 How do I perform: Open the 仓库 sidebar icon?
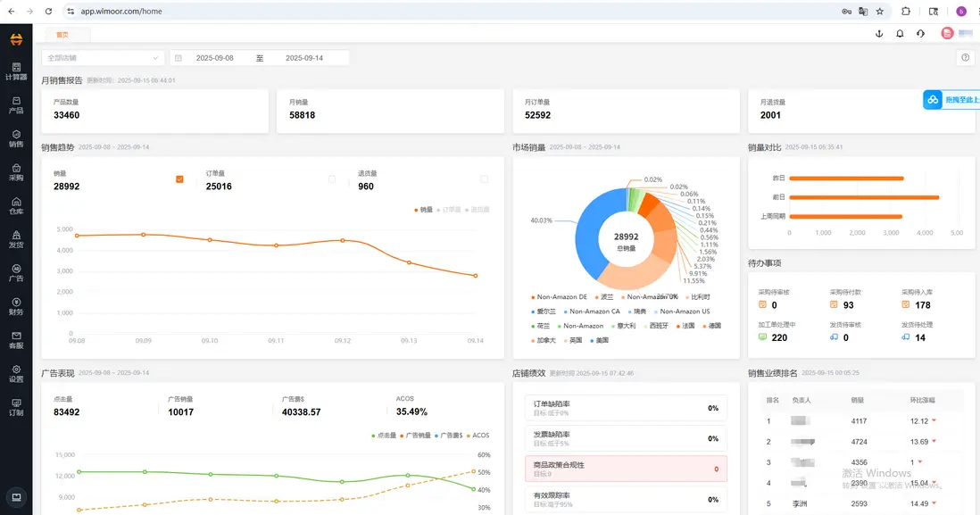pyautogui.click(x=16, y=205)
